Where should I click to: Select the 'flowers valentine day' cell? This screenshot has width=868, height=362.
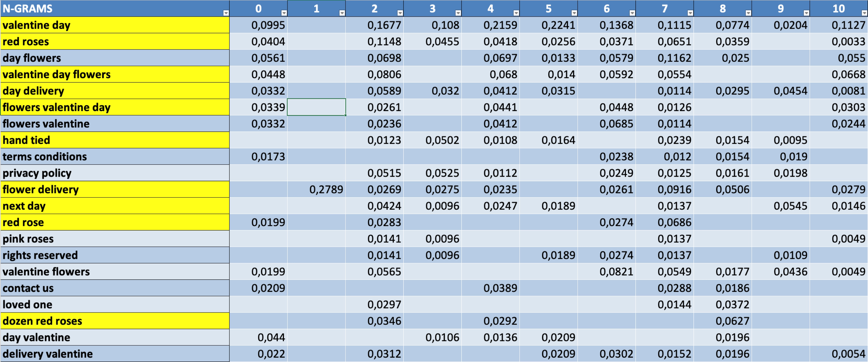[x=115, y=107]
